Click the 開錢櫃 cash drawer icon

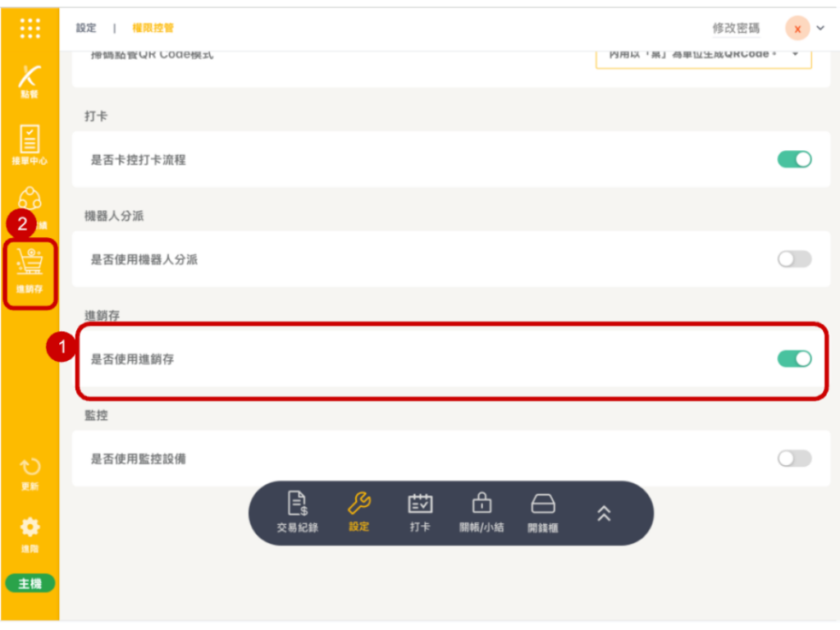pos(543,513)
